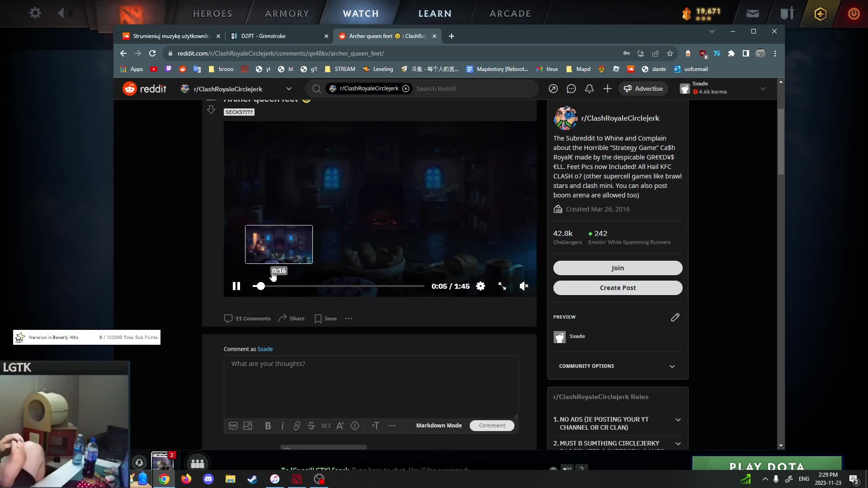Screen dimensions: 868x488
Task: Switch to Markdown Mode
Action: click(x=439, y=426)
